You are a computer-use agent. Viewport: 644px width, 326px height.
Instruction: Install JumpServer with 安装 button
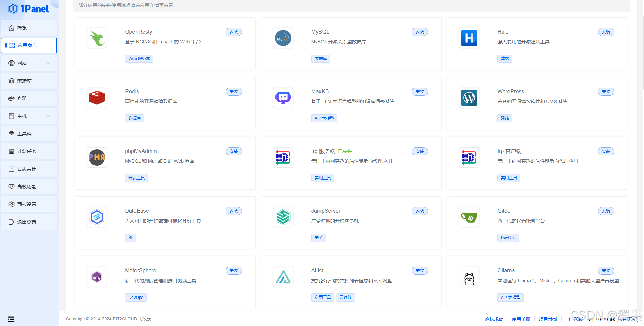tap(420, 211)
